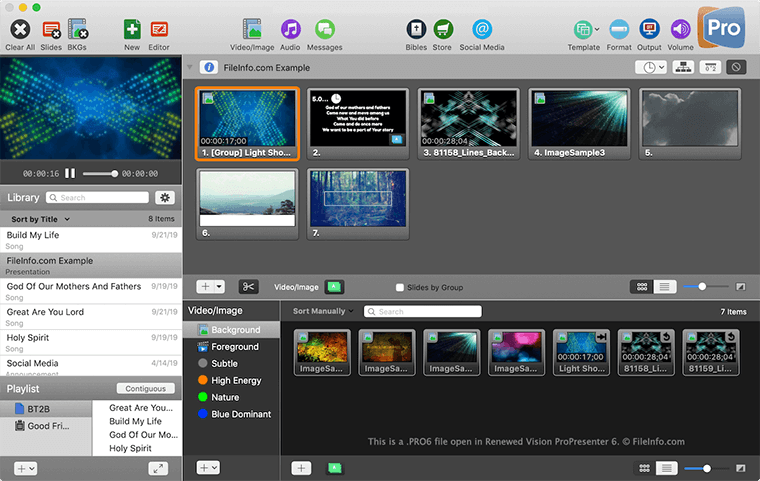Image resolution: width=760 pixels, height=481 pixels.
Task: Enable the Slides by Group checkbox
Action: pos(401,287)
